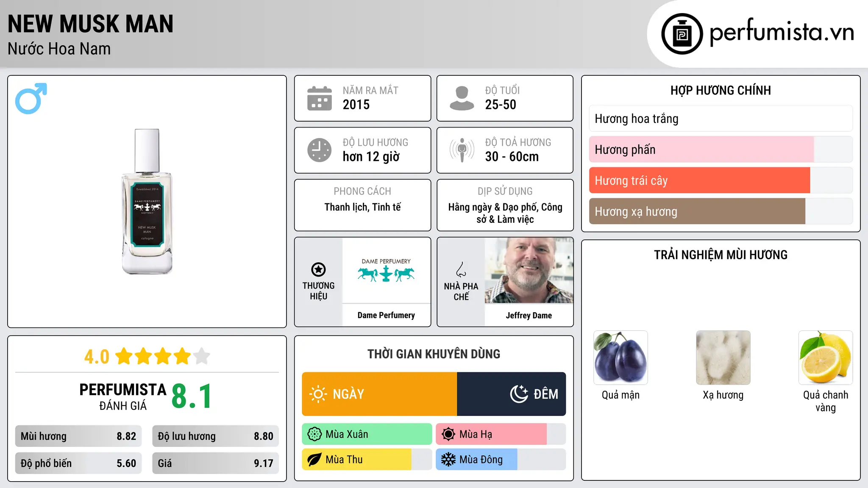Click the flower icon next to Mùa Xuân
This screenshot has height=488, width=868.
click(x=314, y=434)
